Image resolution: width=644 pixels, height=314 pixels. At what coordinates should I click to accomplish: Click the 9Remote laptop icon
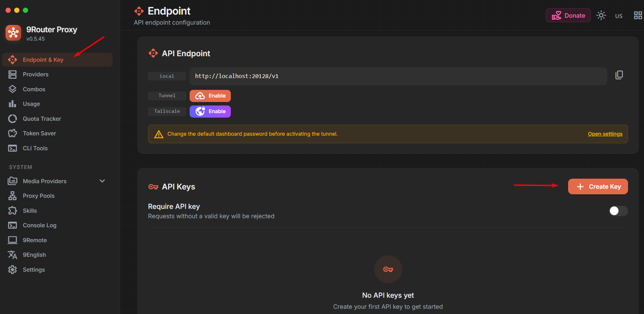(12, 240)
